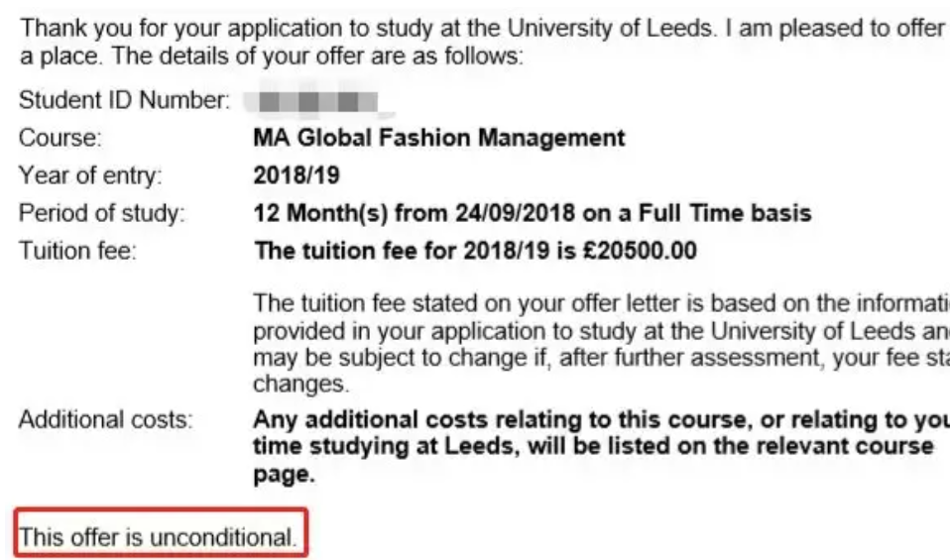Click the word 'changes.' ending the fee paragraph

point(297,382)
